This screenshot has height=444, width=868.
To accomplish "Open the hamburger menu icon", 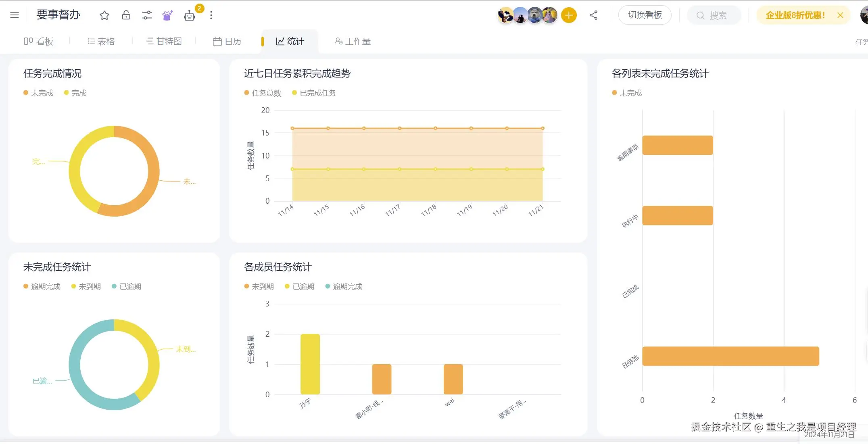I will click(x=15, y=15).
